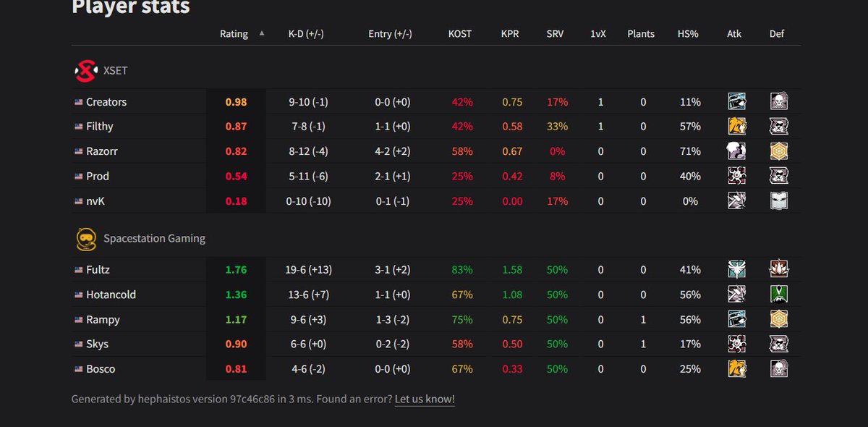Click Fultz's defender operator icon
Viewport: 868px width, 427px height.
(778, 269)
